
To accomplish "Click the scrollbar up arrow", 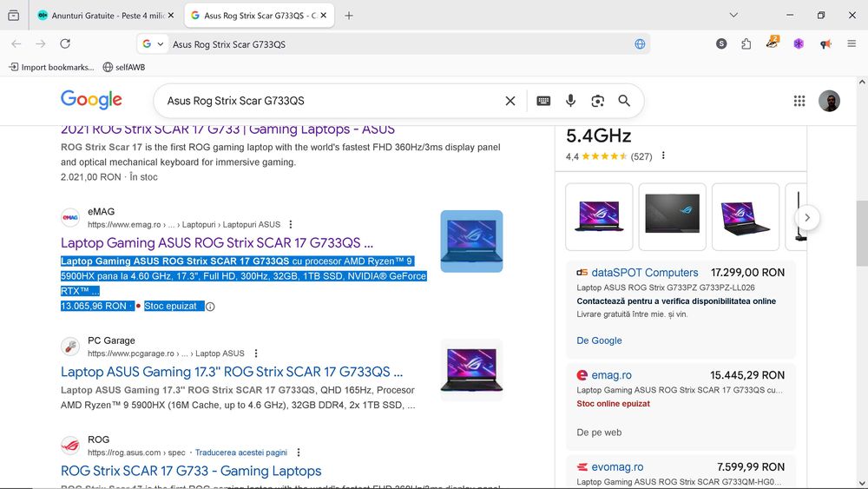I will pyautogui.click(x=862, y=82).
